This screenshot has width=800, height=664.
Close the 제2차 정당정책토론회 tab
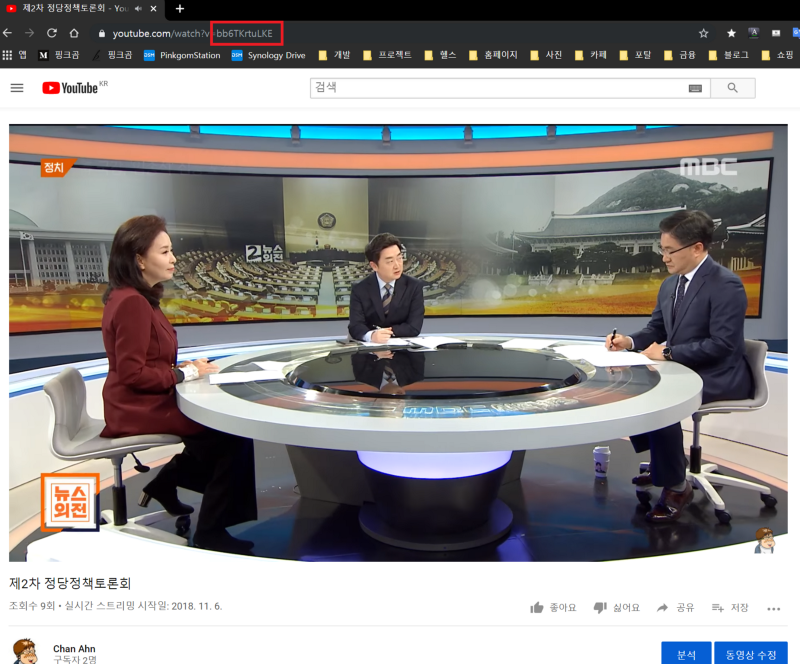tap(154, 9)
